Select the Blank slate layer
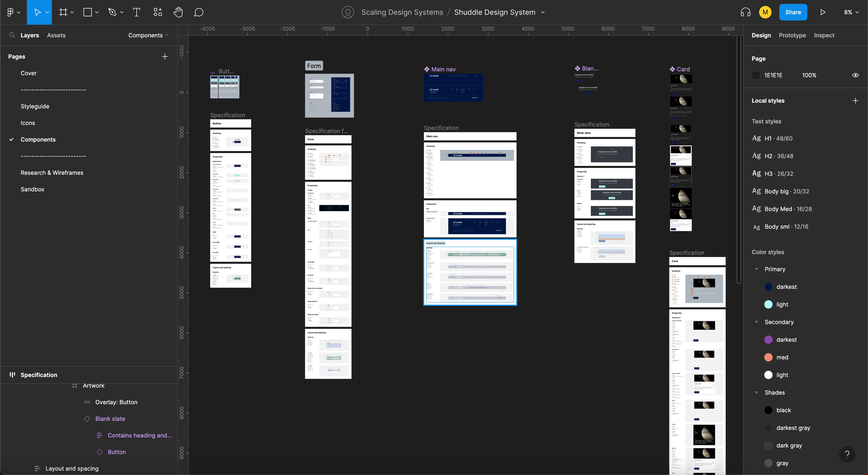Screen dimensions: 868x475 point(110,419)
